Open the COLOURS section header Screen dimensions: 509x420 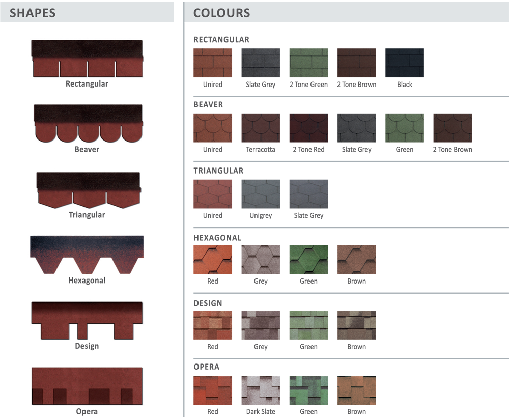pyautogui.click(x=221, y=13)
